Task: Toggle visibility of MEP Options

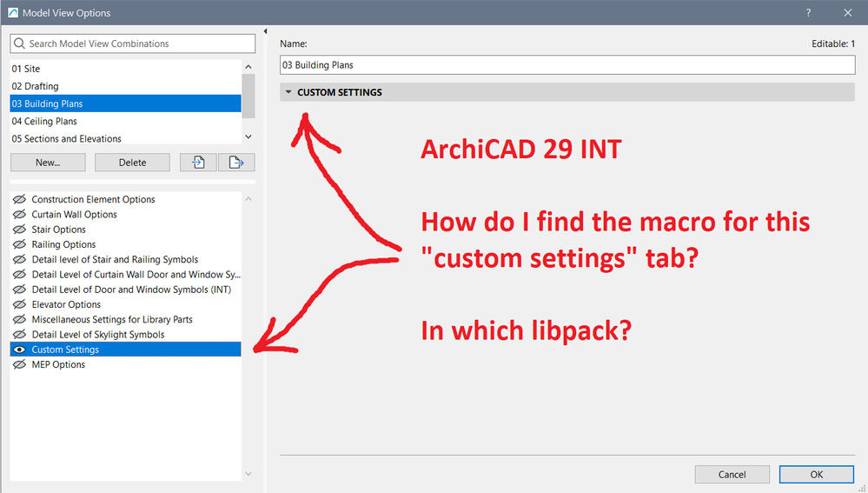Action: pyautogui.click(x=19, y=364)
